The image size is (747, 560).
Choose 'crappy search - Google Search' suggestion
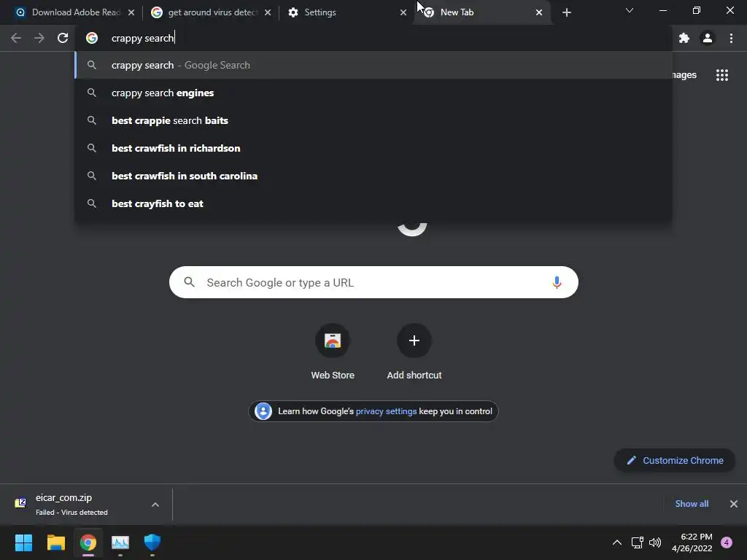pyautogui.click(x=373, y=65)
